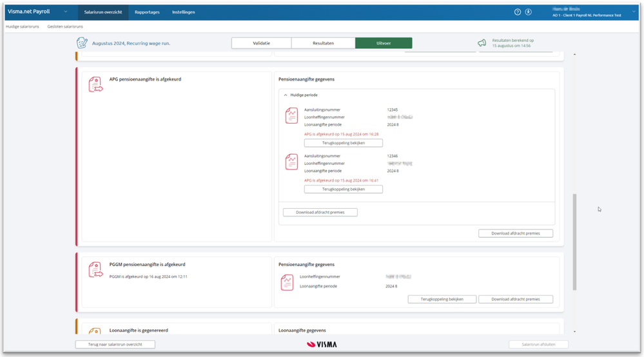
Task: Click Download afdracht premies inside Huidige periode
Action: (320, 212)
